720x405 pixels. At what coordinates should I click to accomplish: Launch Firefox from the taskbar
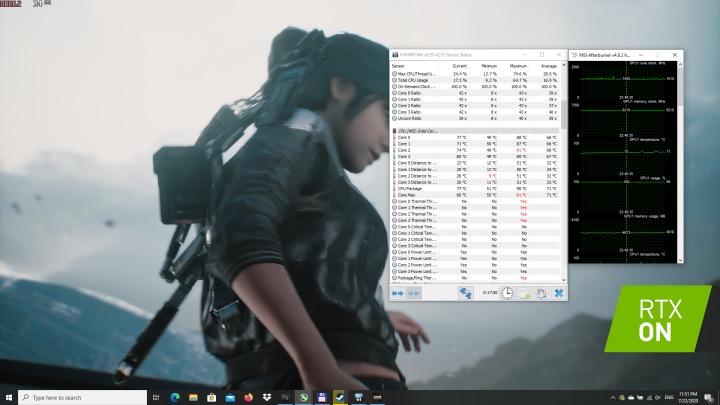pos(248,398)
